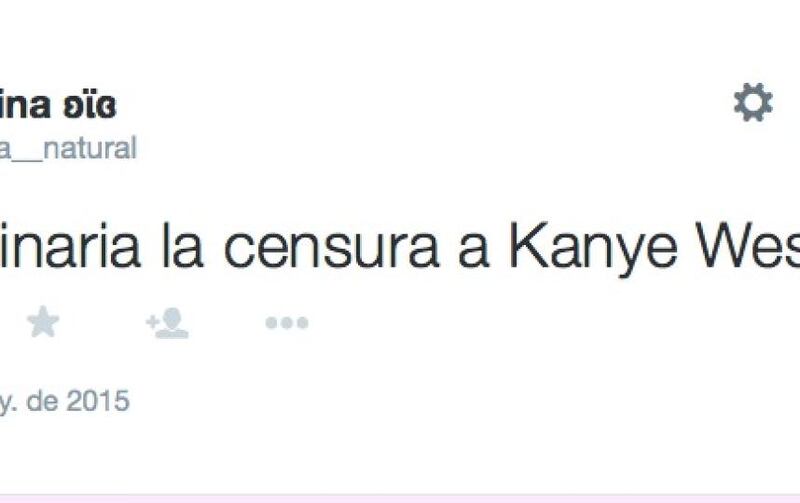800x503 pixels.
Task: Open the three-dots more options
Action: tap(287, 323)
